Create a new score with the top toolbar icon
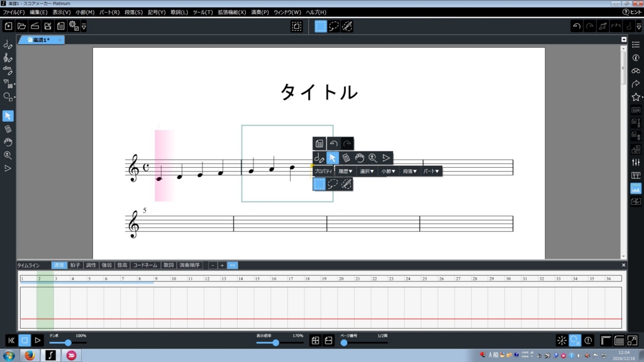Image resolution: width=644 pixels, height=362 pixels. click(8, 26)
